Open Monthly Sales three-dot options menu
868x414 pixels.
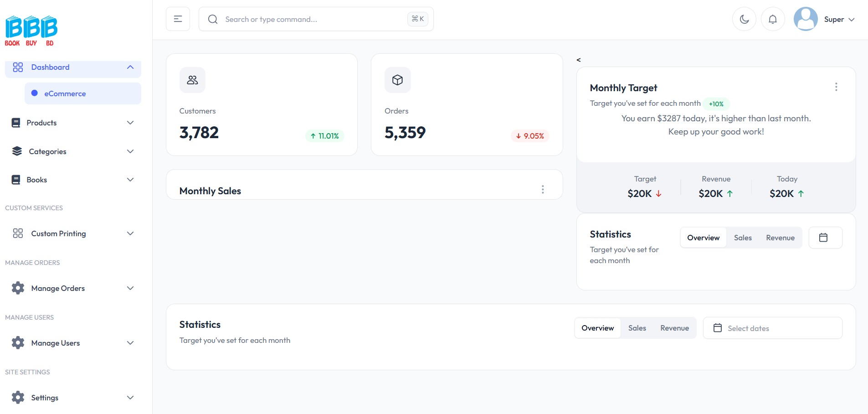pyautogui.click(x=543, y=190)
